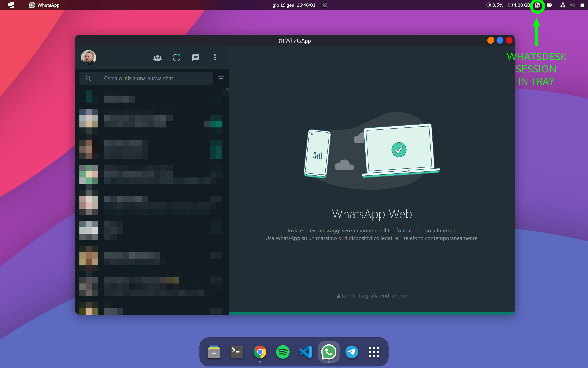Click the CPU usage 3.5% indicator
This screenshot has height=368, width=588.
pos(495,5)
